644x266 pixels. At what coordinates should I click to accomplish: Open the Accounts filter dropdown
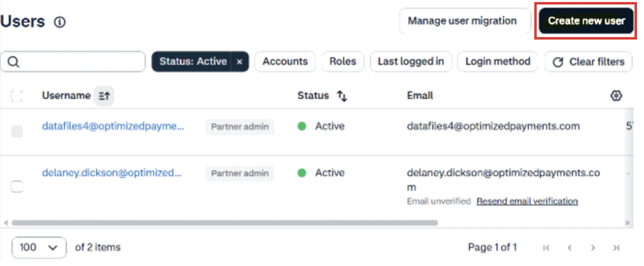(x=285, y=61)
